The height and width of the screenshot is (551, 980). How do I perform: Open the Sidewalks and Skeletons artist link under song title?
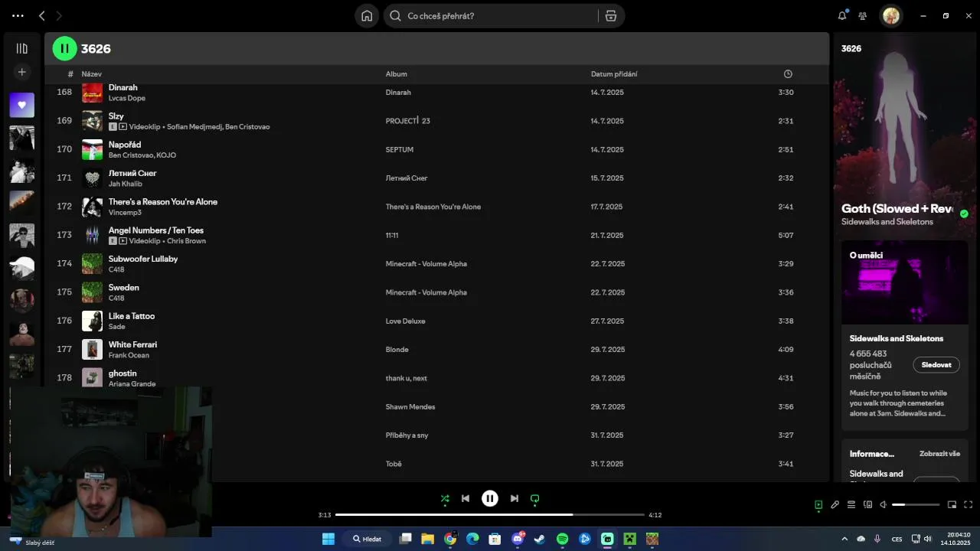(887, 222)
